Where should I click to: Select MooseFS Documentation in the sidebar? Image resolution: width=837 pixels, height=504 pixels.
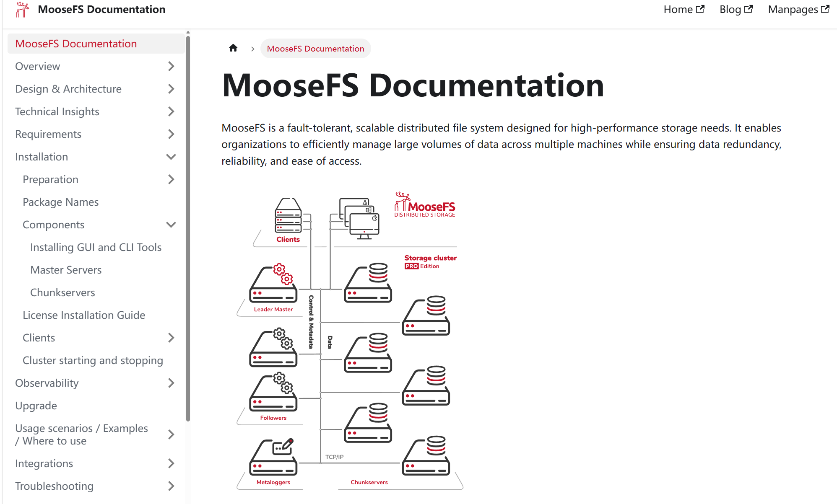click(96, 44)
